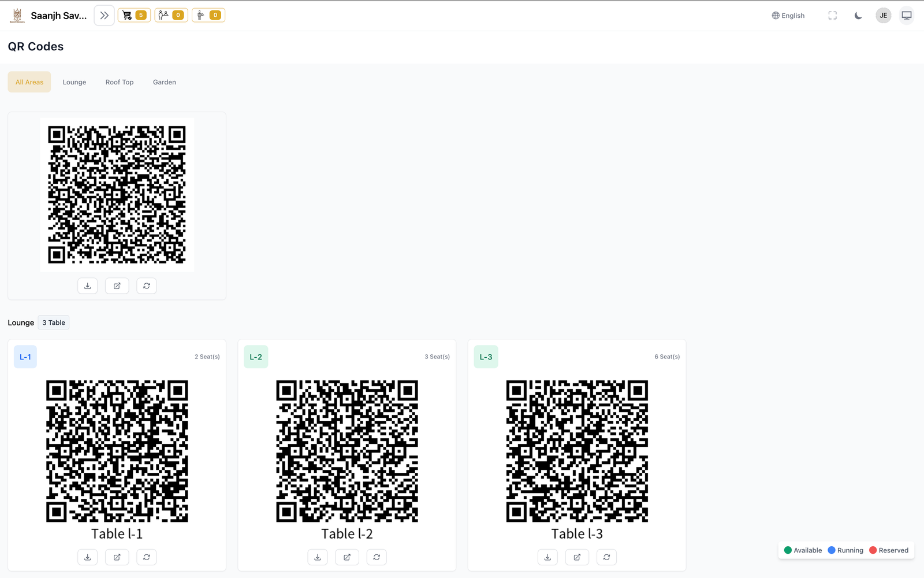Toggle fullscreen mode
Screen dimensions: 924x578
coord(832,16)
